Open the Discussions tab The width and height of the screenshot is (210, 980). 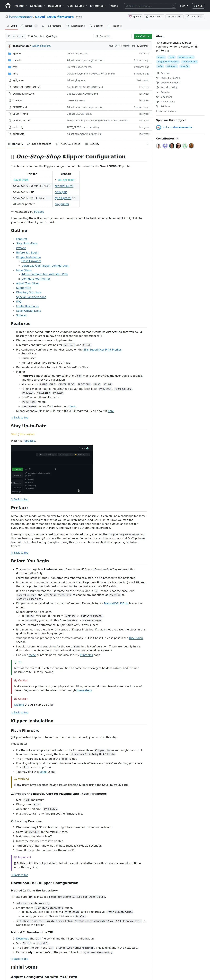tap(75, 26)
